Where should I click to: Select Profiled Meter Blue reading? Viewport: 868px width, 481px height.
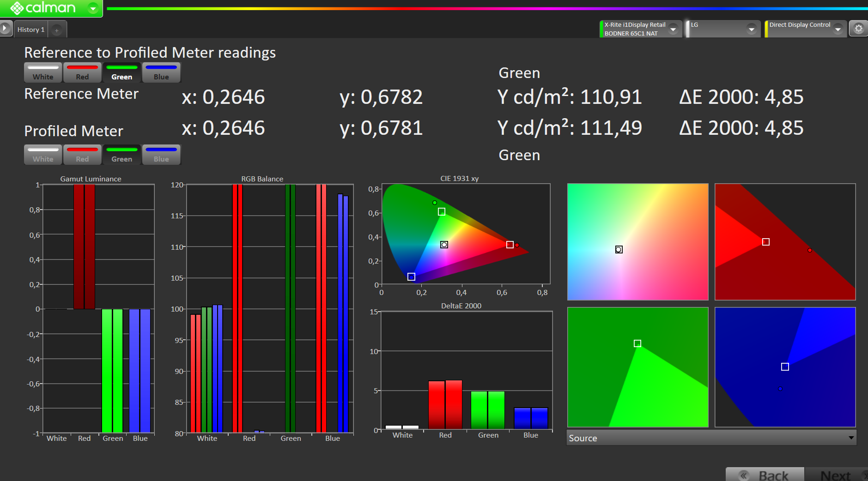(x=161, y=155)
